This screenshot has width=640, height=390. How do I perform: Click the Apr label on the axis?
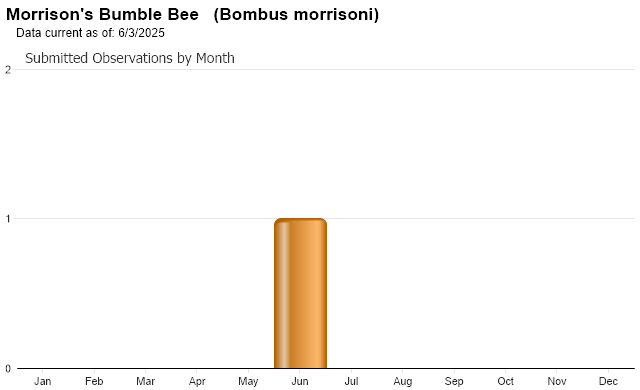197,381
